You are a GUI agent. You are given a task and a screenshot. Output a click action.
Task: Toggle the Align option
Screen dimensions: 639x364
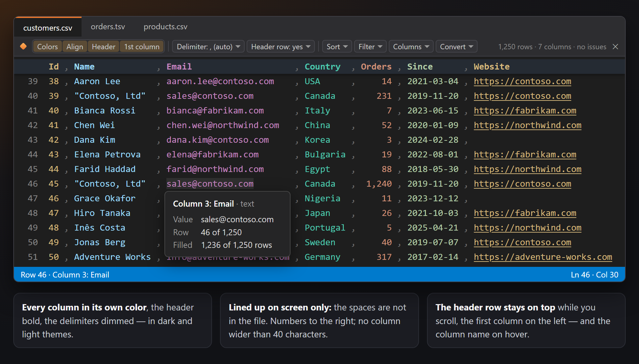[x=75, y=47]
